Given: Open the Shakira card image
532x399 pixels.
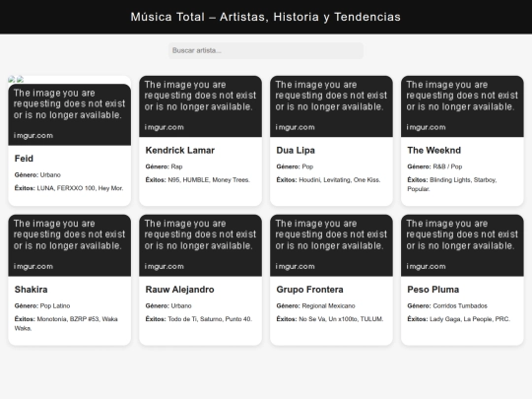Looking at the screenshot, I should (70, 245).
